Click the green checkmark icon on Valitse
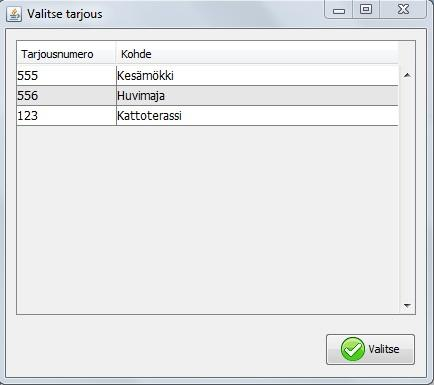The height and width of the screenshot is (385, 434). [353, 349]
